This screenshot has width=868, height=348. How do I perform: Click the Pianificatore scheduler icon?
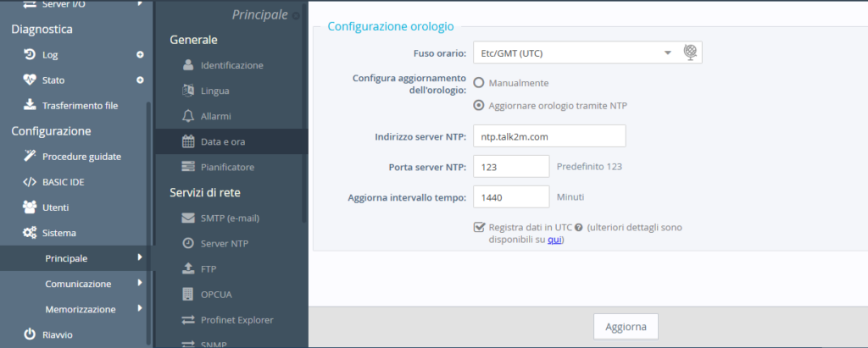[188, 167]
